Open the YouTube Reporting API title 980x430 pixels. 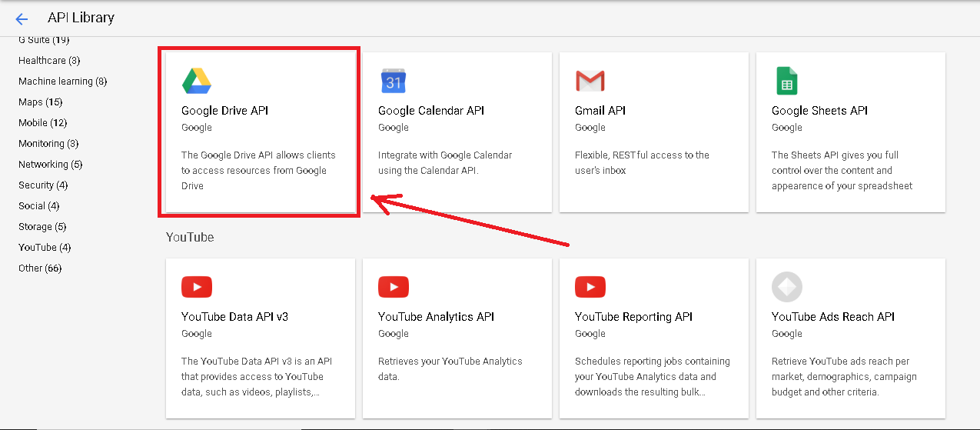[x=633, y=317]
